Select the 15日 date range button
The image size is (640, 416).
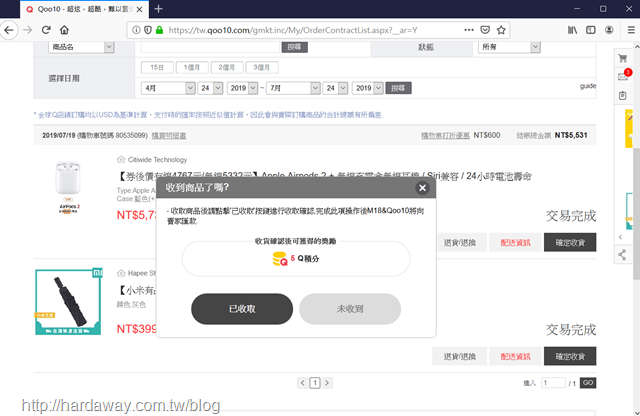tap(157, 67)
